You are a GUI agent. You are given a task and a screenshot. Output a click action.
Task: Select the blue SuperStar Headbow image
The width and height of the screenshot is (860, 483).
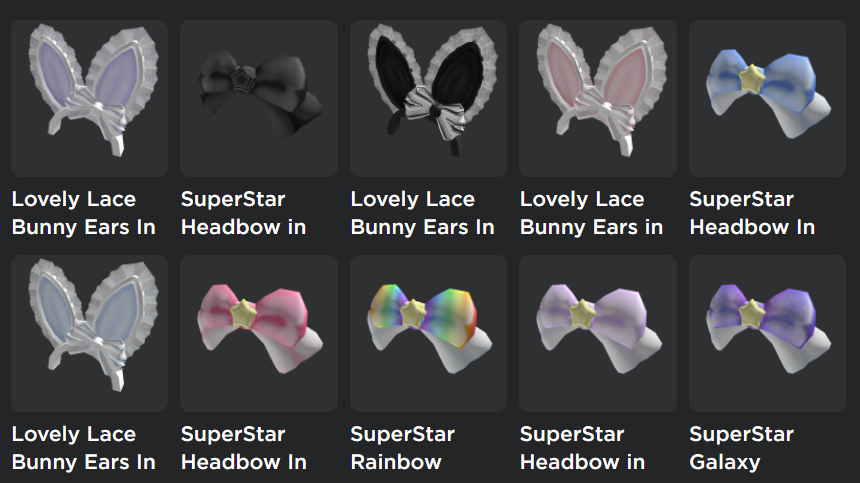pyautogui.click(x=767, y=99)
